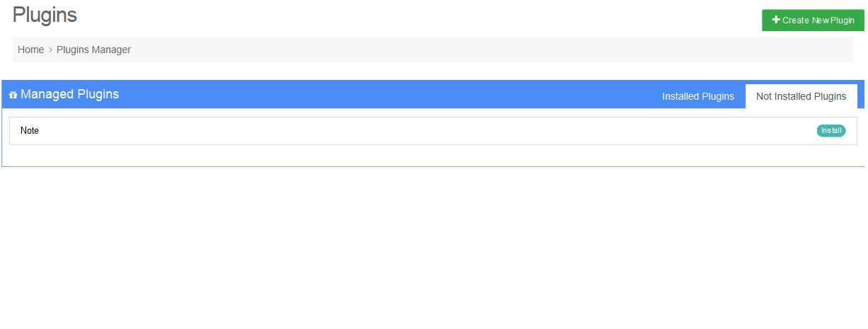
Task: Click the Plugins page heading
Action: coord(45,14)
